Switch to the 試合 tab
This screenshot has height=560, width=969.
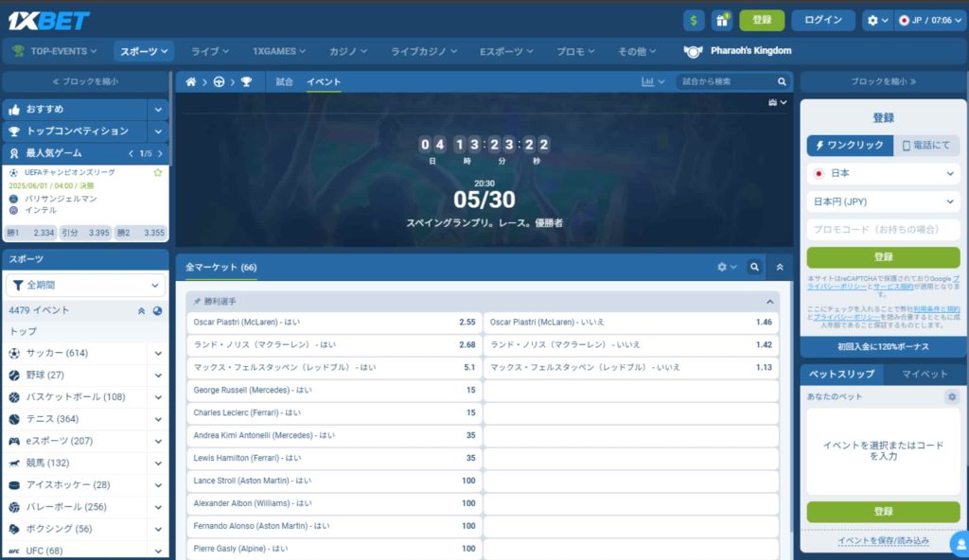pyautogui.click(x=284, y=81)
